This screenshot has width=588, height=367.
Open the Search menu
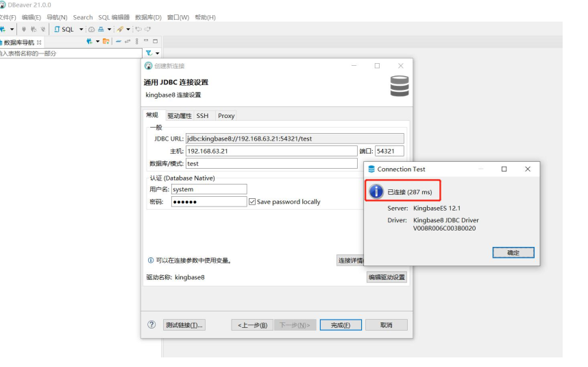coord(83,17)
